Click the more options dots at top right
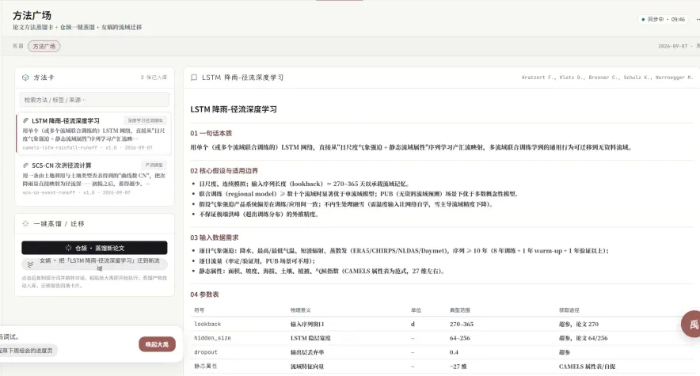The height and width of the screenshot is (376, 700). click(698, 19)
